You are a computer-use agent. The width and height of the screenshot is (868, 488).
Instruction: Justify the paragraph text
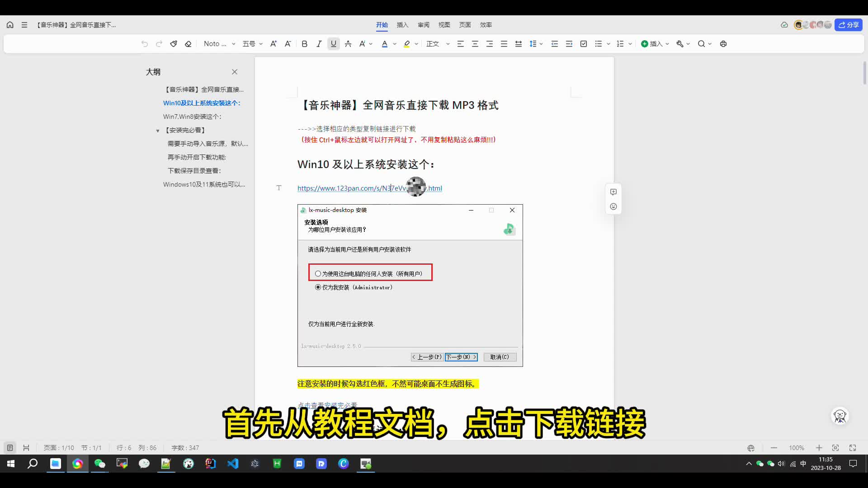(504, 44)
